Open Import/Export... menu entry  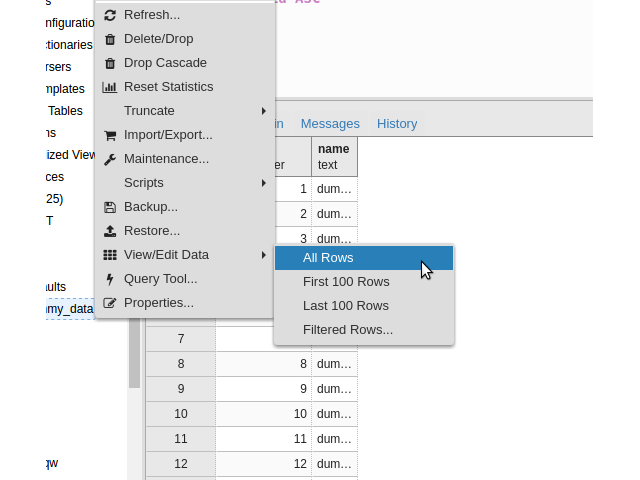click(184, 135)
